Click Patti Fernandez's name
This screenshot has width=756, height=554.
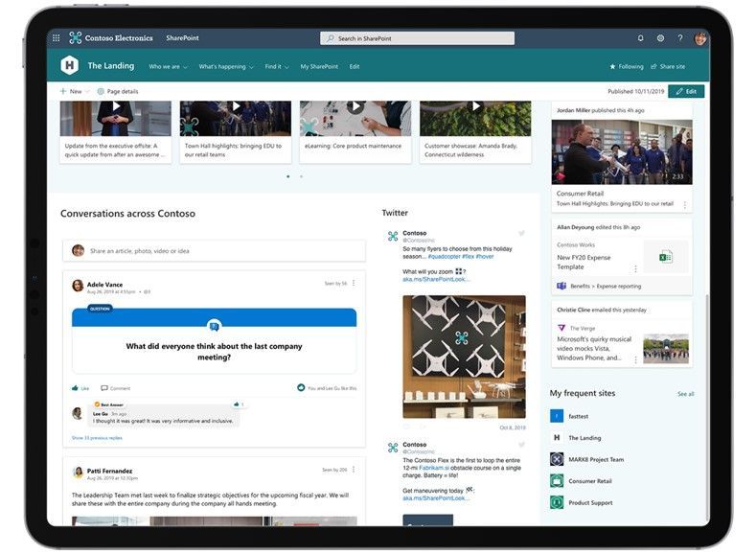click(109, 471)
